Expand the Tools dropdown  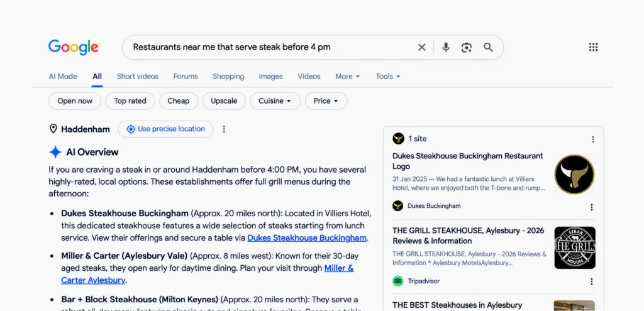click(387, 76)
